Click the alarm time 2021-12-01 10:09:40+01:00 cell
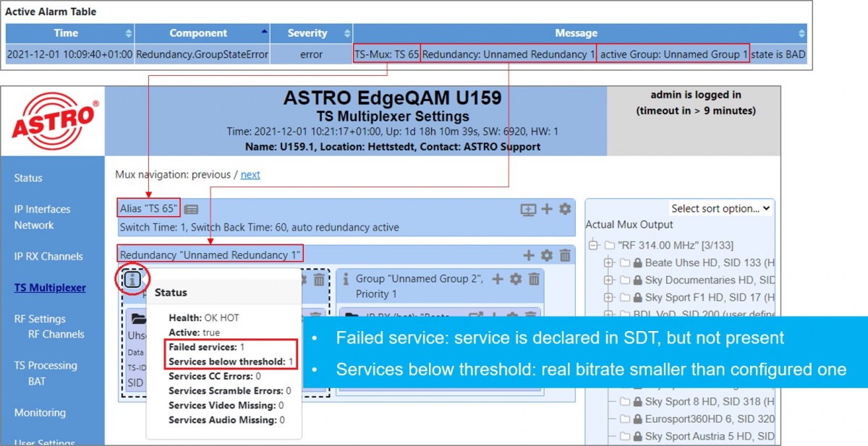The height and width of the screenshot is (446, 868). pyautogui.click(x=69, y=54)
